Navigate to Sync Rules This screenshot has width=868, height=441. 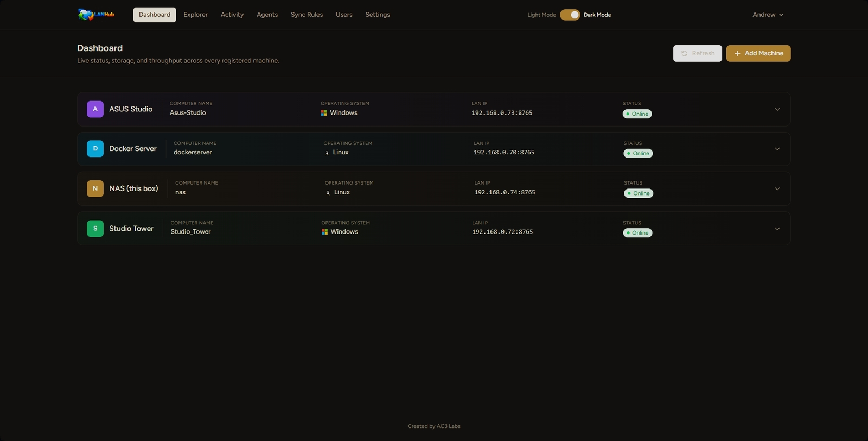point(307,15)
